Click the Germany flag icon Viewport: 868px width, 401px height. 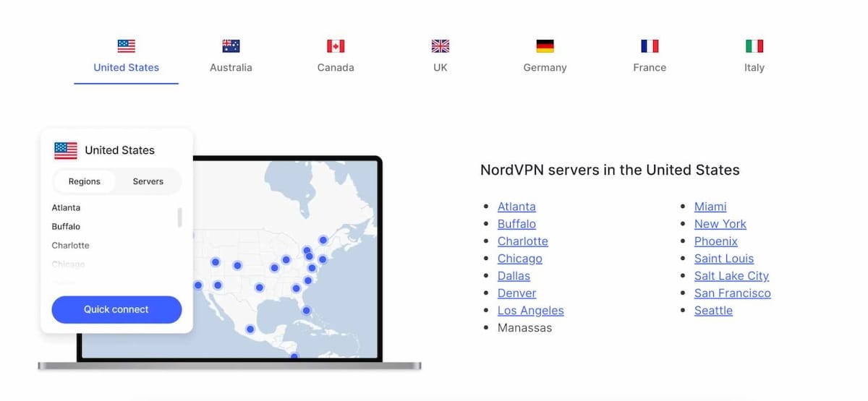[x=545, y=46]
